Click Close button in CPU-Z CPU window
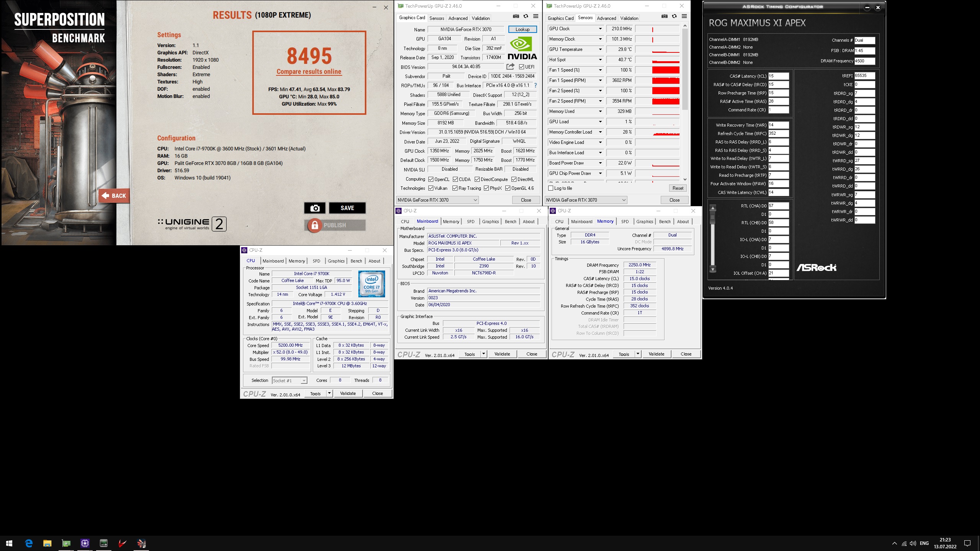Image resolution: width=980 pixels, height=551 pixels. click(377, 393)
